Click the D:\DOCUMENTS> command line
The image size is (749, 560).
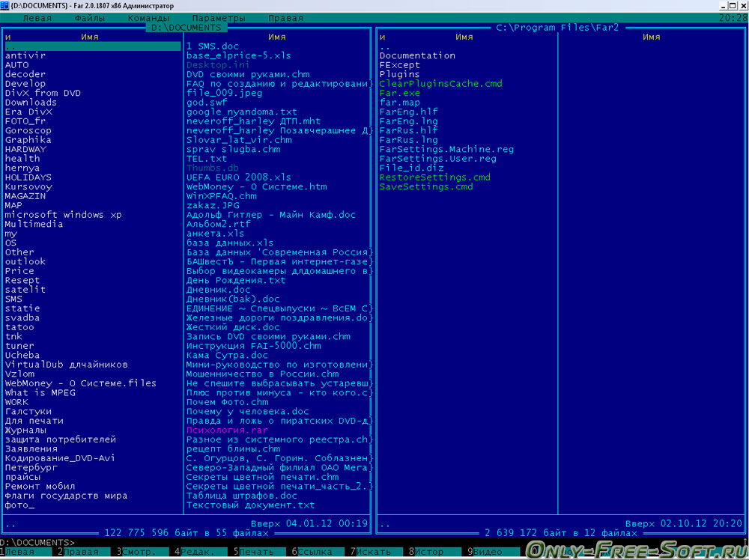pyautogui.click(x=37, y=542)
